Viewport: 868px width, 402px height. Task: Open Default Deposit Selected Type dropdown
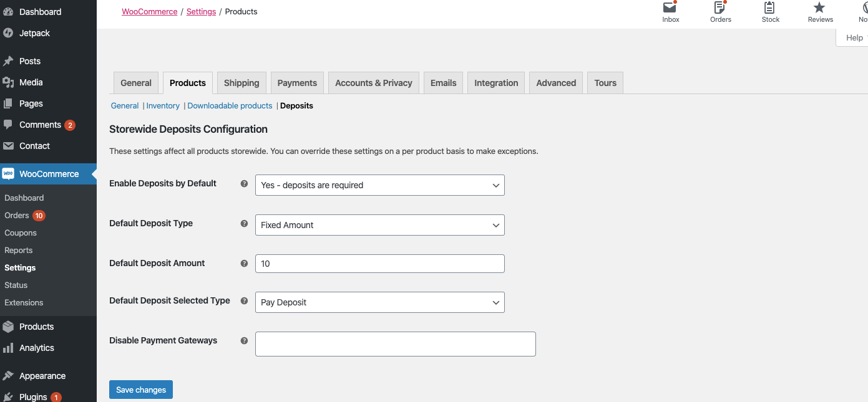coord(379,302)
